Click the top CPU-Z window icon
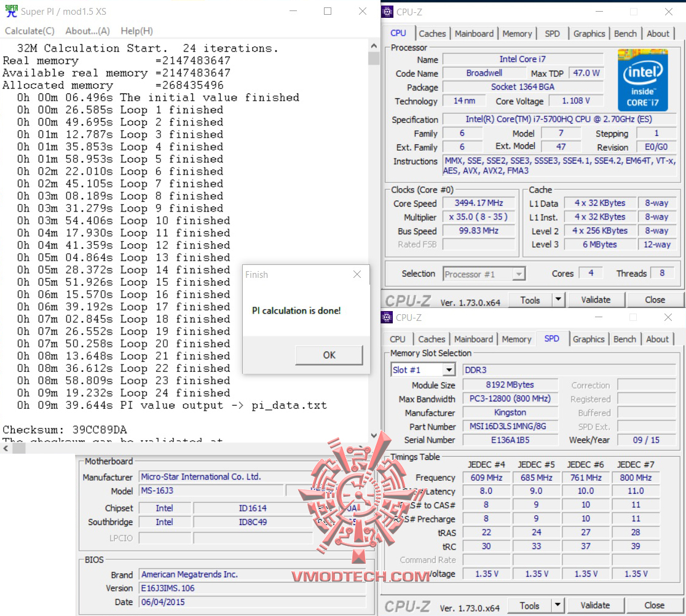The width and height of the screenshot is (686, 616). click(x=388, y=12)
